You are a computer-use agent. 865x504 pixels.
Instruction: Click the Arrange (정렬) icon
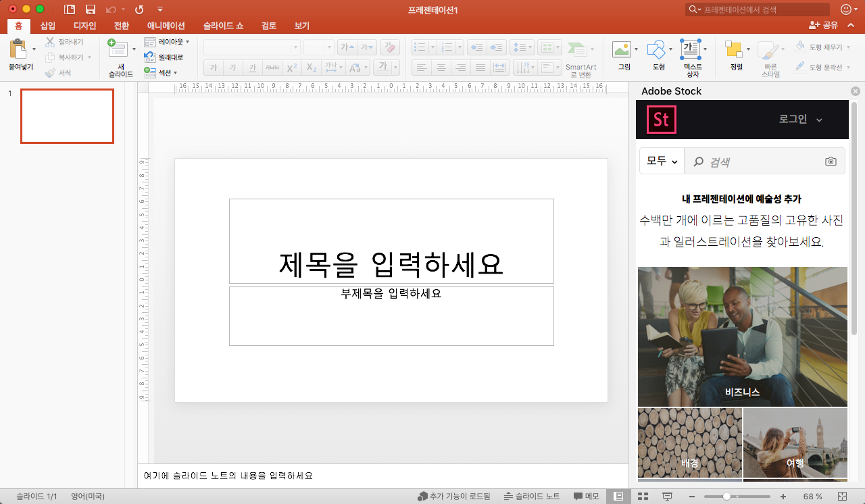point(733,50)
